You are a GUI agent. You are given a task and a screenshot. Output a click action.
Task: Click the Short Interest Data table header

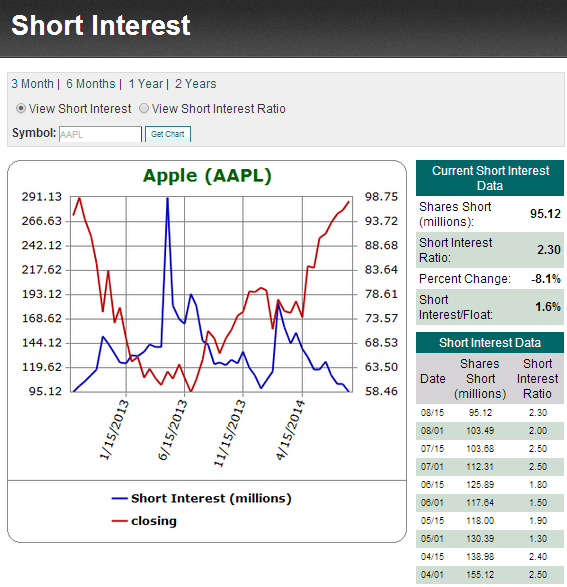click(490, 343)
